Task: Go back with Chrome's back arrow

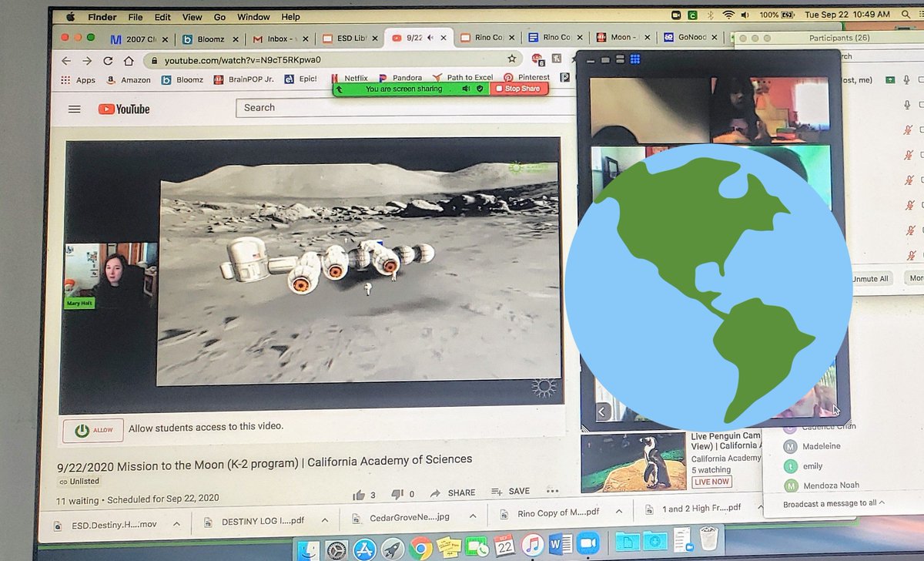Action: click(x=66, y=60)
